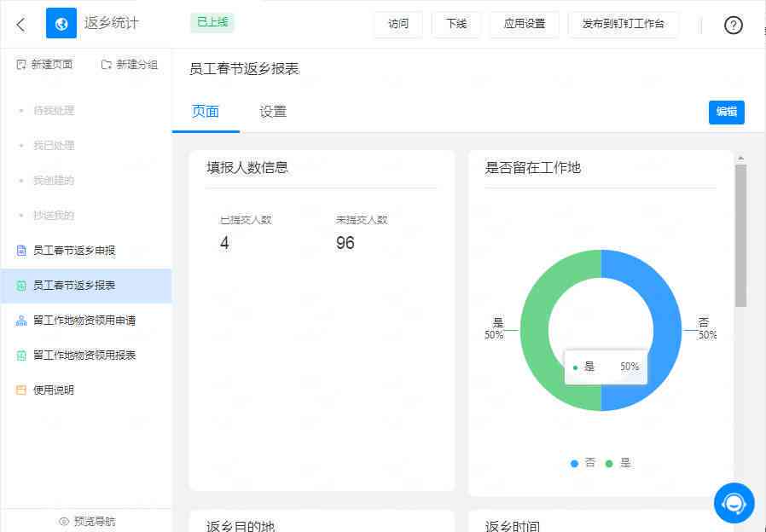Click the 返乡统计 app title
This screenshot has height=532, width=766.
112,23
